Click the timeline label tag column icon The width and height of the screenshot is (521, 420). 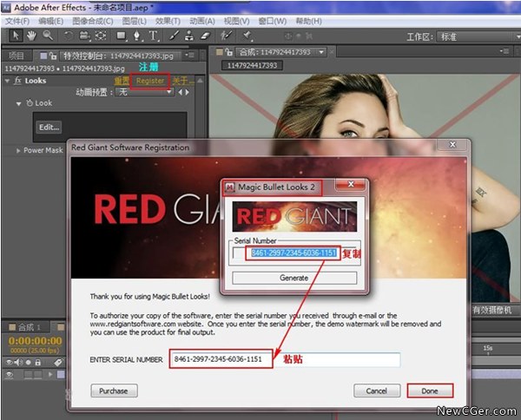point(58,362)
